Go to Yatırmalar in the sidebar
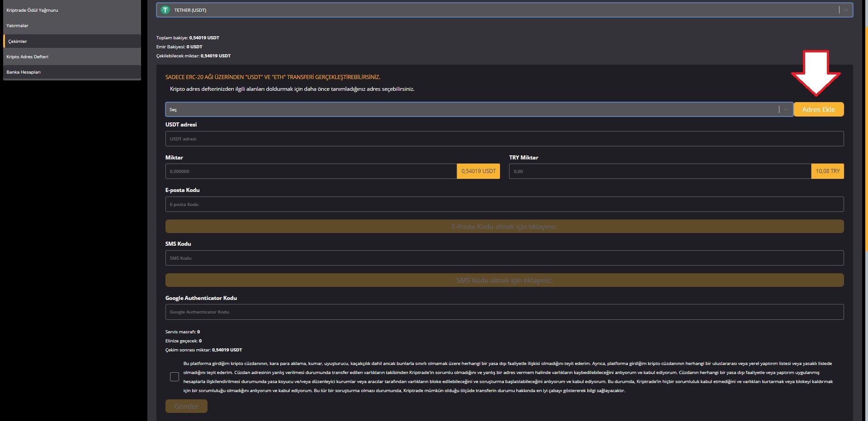The width and height of the screenshot is (868, 421). (x=17, y=26)
